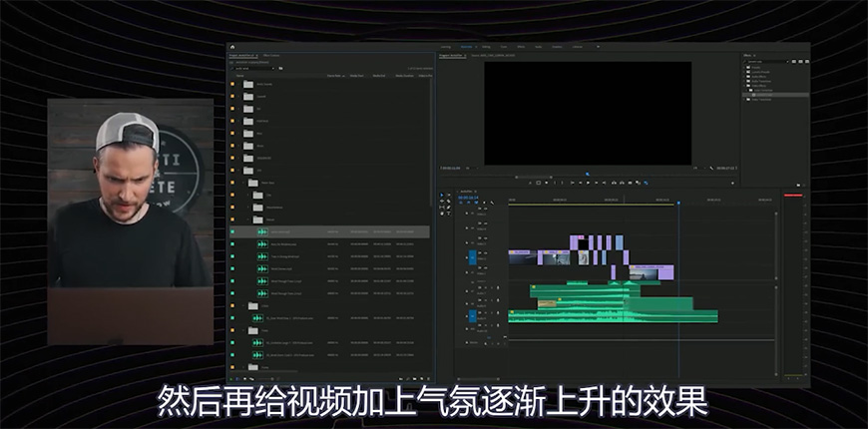Toggle the blue proxies button in Program monitor
Viewport: 868px width, 429px height.
click(x=646, y=183)
